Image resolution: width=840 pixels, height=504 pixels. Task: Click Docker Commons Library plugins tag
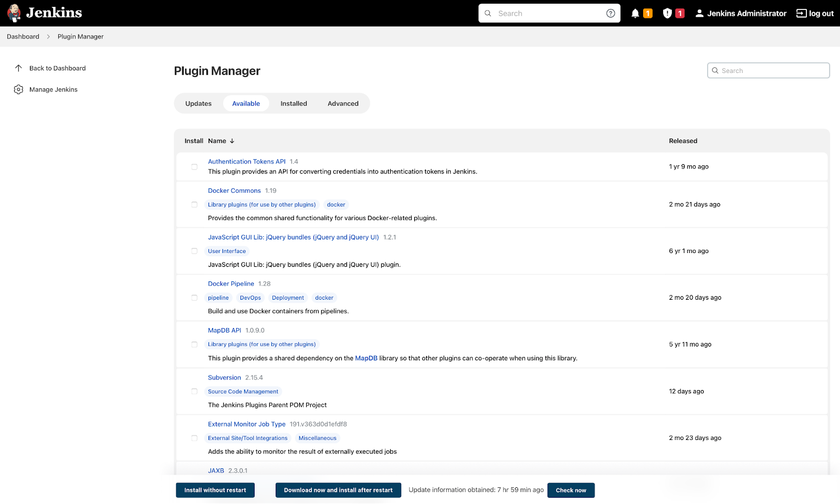pos(262,205)
